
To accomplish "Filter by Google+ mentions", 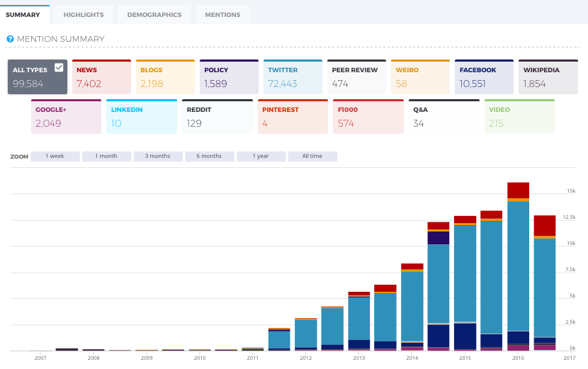I will [x=67, y=117].
